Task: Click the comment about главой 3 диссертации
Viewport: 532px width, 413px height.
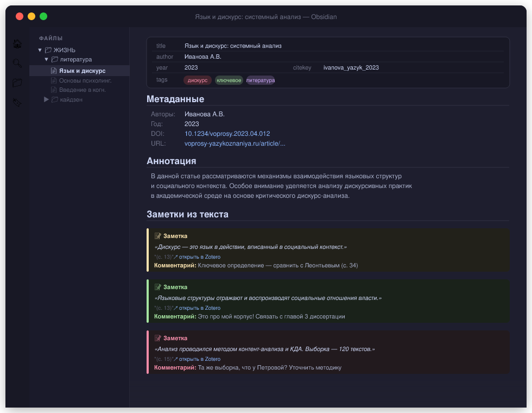Action: tap(249, 316)
